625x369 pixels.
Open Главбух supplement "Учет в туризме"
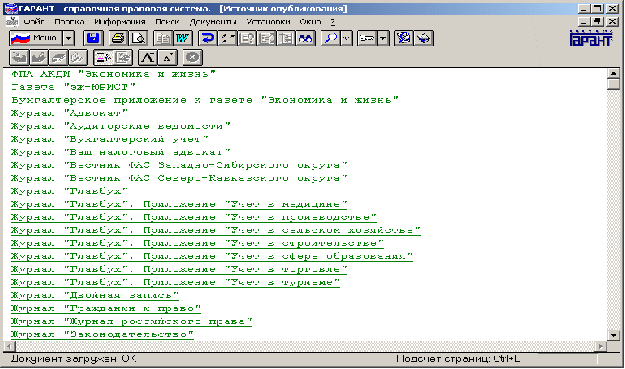click(x=175, y=283)
